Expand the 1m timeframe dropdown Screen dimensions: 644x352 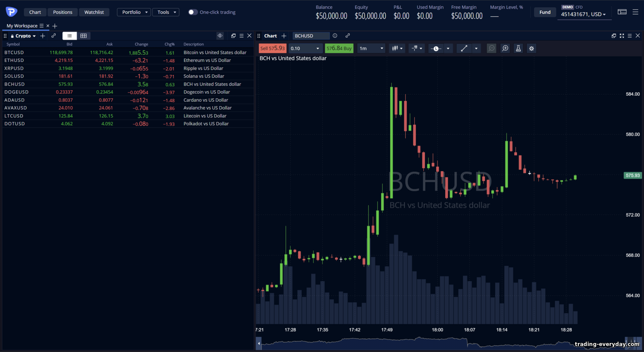click(x=371, y=49)
